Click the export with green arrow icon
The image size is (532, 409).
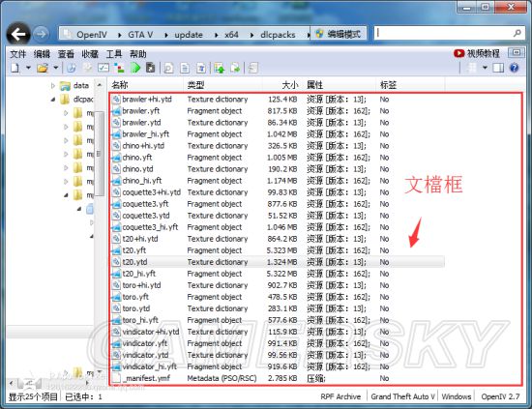click(x=235, y=68)
